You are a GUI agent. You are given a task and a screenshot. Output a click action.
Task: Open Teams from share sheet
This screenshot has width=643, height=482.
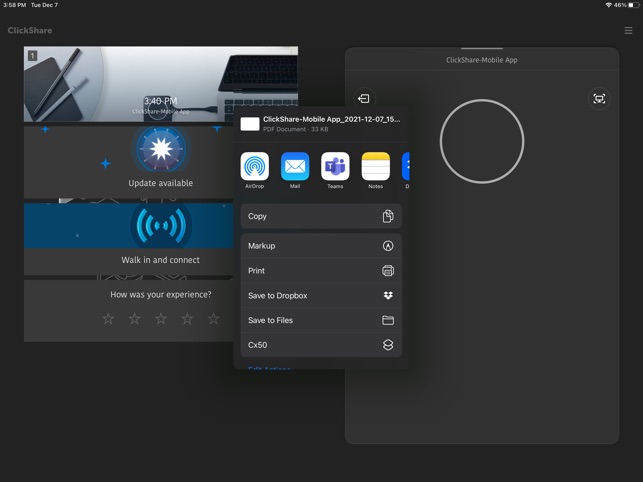[335, 166]
